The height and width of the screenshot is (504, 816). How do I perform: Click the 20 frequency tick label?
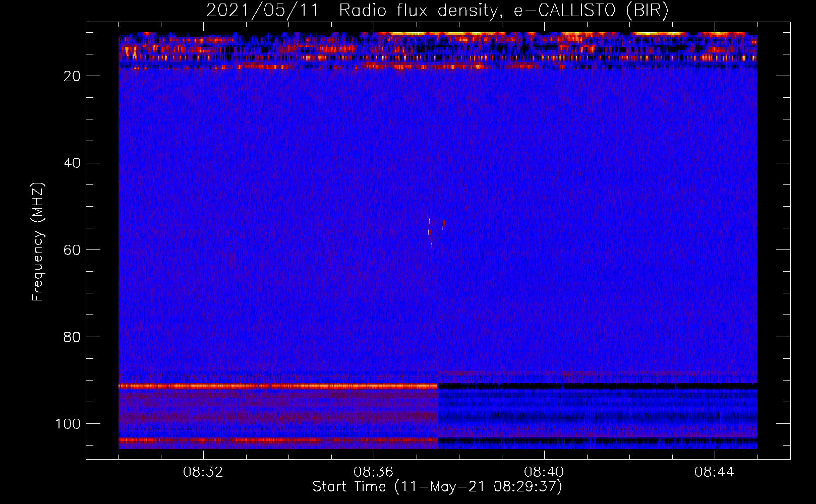[73, 76]
